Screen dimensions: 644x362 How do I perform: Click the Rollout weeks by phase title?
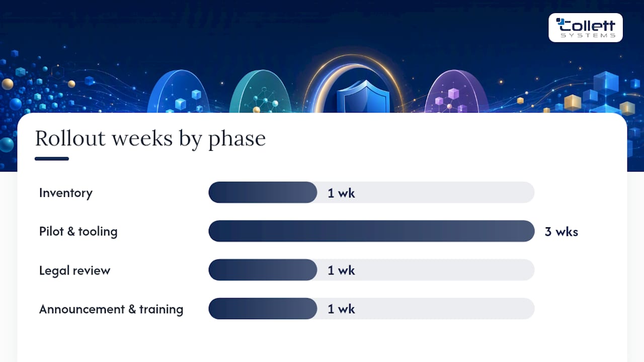[150, 139]
